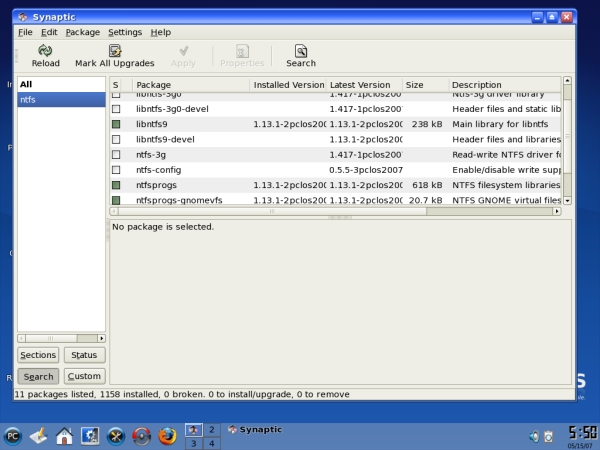Click the 5:50 taskbar clock

click(582, 433)
